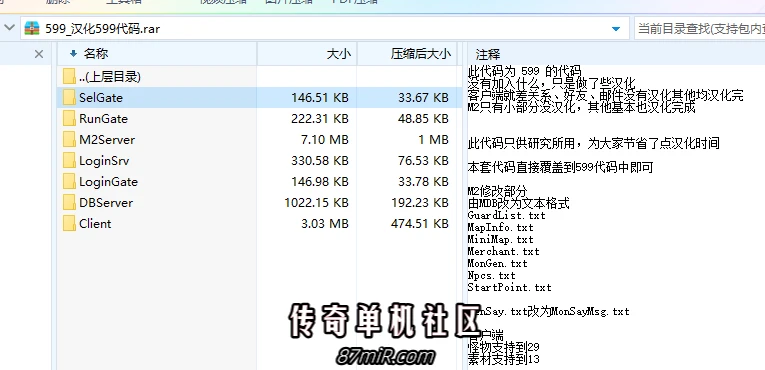765x370 pixels.
Task: Sort by 名称 column header
Action: (157, 54)
